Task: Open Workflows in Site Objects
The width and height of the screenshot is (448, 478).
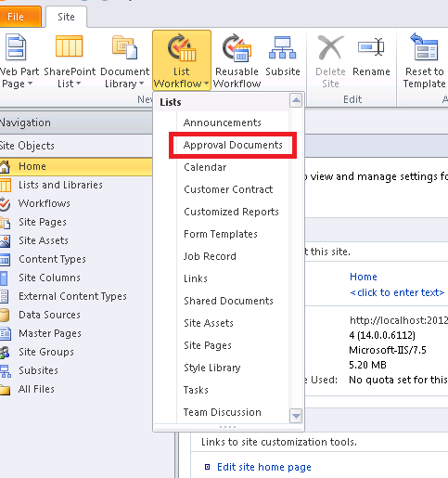Action: [45, 203]
